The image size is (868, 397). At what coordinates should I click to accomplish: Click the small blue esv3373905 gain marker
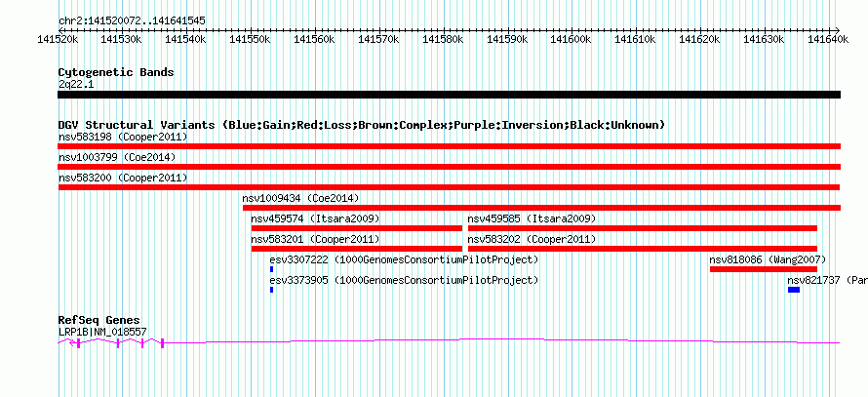(x=272, y=290)
